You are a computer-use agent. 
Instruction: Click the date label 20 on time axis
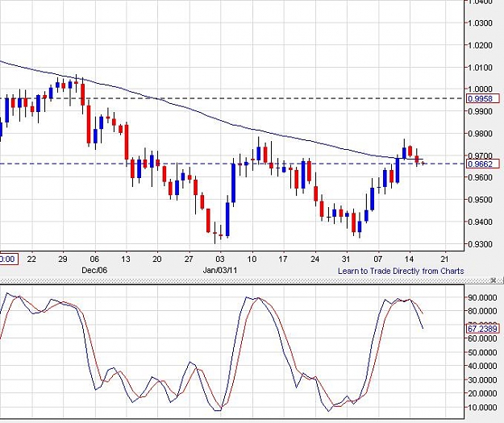[157, 259]
